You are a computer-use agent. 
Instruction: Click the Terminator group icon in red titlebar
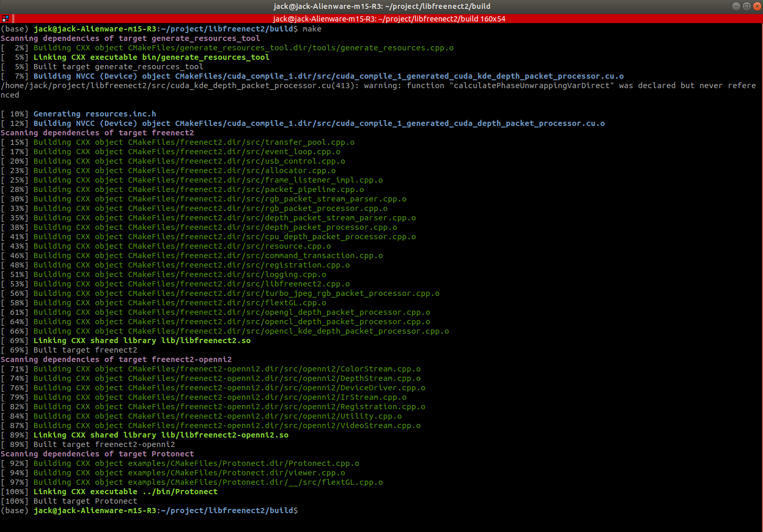5,19
